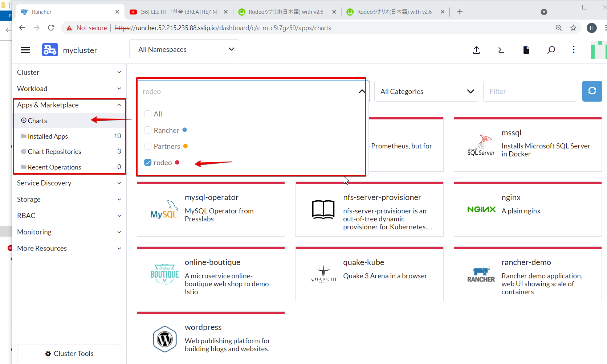The height and width of the screenshot is (364, 607).
Task: Click the browser back arrow
Action: pyautogui.click(x=22, y=28)
